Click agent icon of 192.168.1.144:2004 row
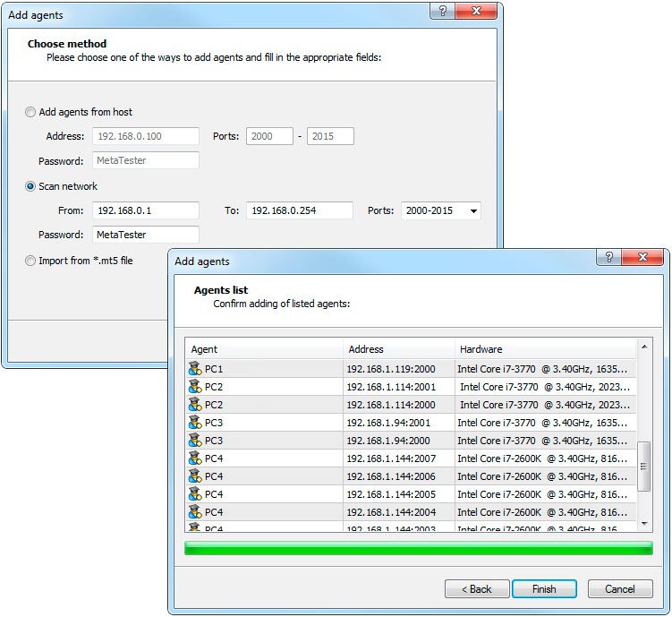The width and height of the screenshot is (672, 617). coord(195,512)
